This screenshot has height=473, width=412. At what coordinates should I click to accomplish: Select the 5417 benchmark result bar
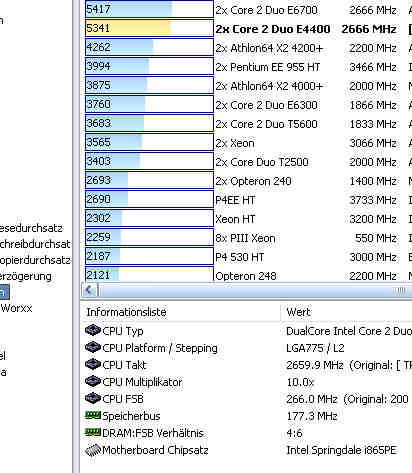pos(149,9)
